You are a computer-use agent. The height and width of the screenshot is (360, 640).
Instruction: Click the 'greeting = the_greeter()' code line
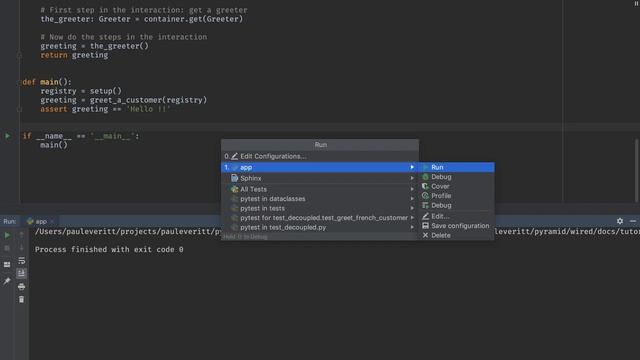95,46
